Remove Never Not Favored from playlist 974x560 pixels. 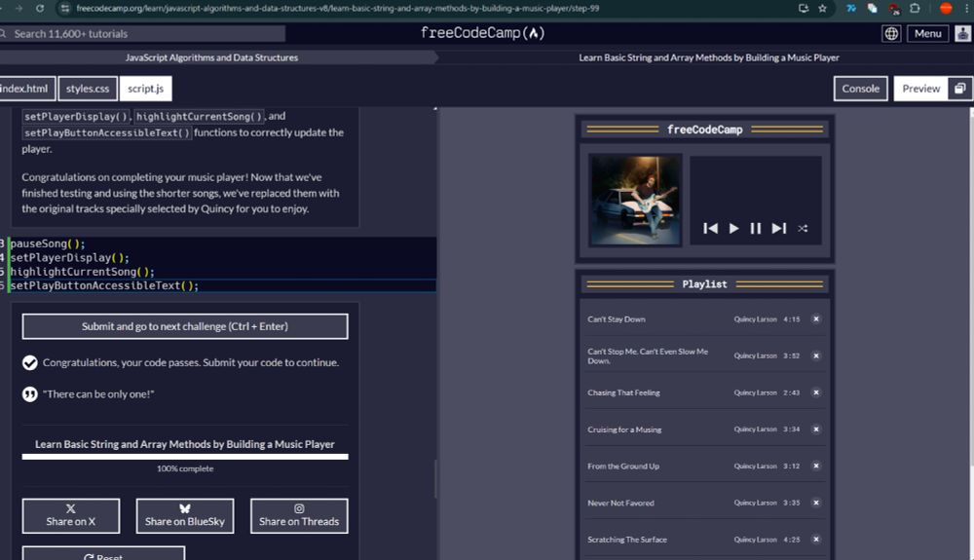coord(816,503)
